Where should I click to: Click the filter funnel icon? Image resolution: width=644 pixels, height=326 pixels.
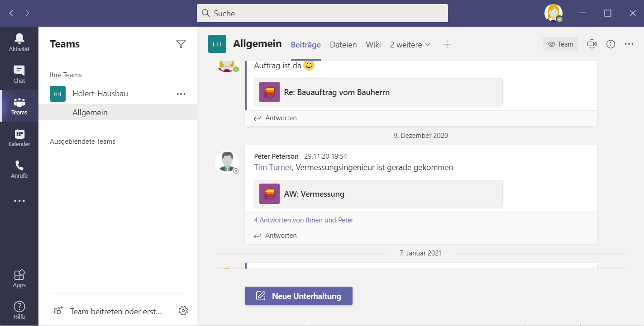coord(181,44)
